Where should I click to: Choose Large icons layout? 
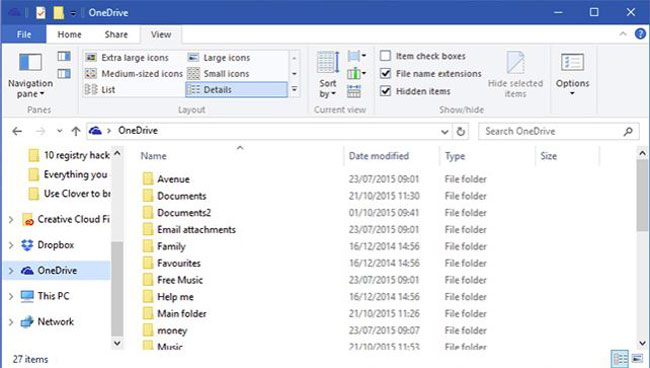click(x=218, y=58)
